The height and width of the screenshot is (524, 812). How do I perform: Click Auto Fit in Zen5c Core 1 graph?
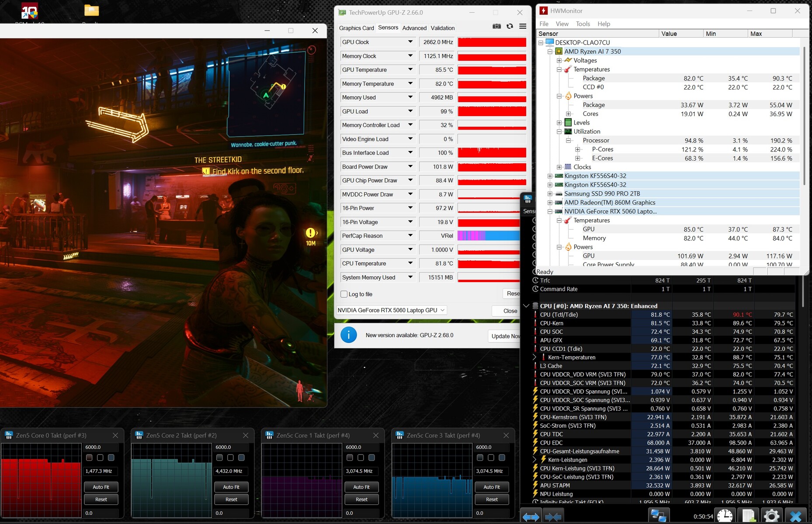click(x=361, y=487)
